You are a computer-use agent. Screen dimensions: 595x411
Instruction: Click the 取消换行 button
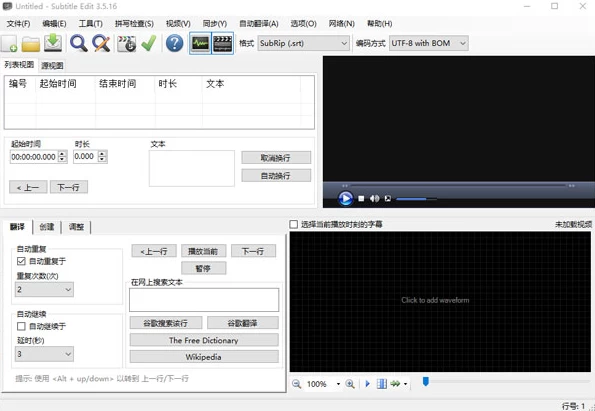pos(276,158)
